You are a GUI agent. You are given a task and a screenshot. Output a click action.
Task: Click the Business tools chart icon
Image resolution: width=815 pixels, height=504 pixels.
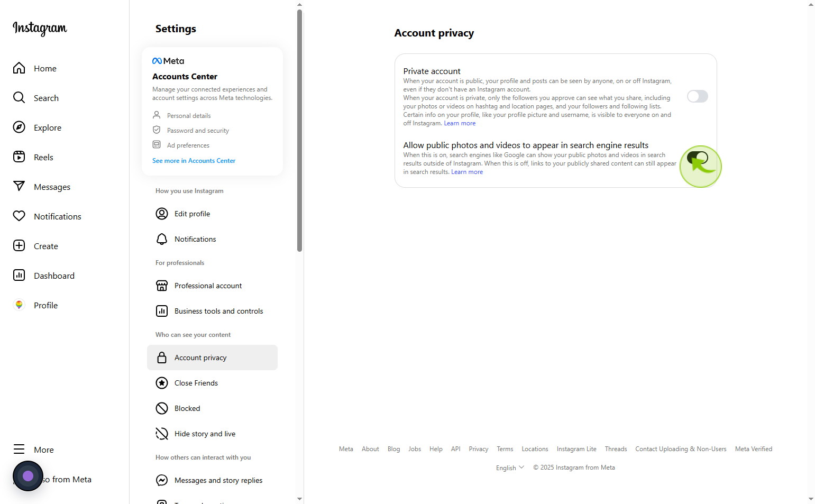162,311
